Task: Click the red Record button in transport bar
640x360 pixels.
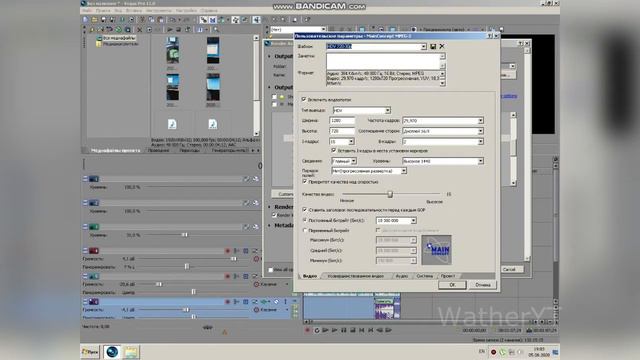Action: pos(308,330)
